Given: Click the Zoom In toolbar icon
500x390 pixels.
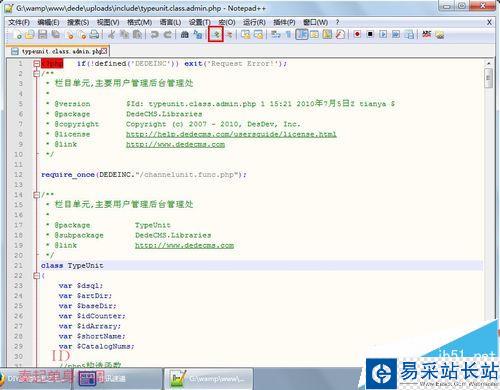Looking at the screenshot, I should point(216,34).
